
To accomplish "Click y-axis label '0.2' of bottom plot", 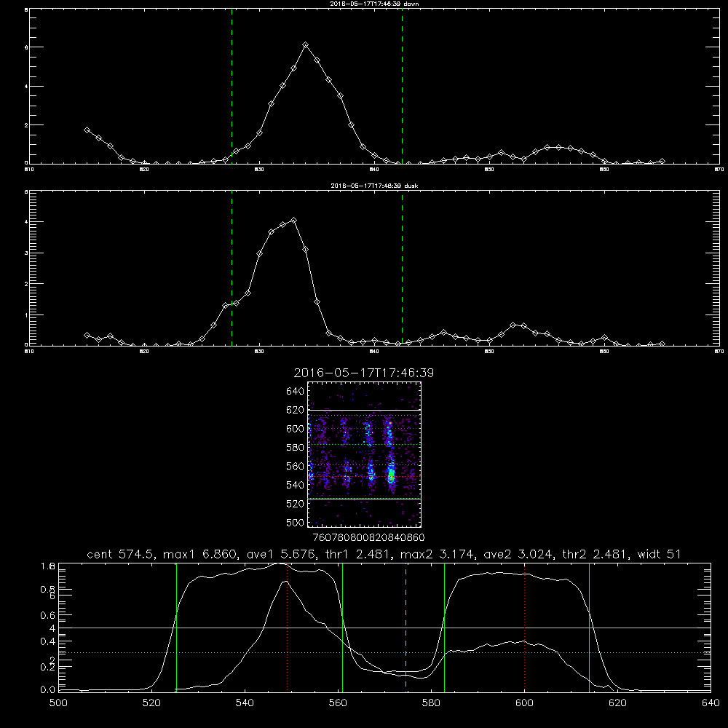I will (47, 667).
